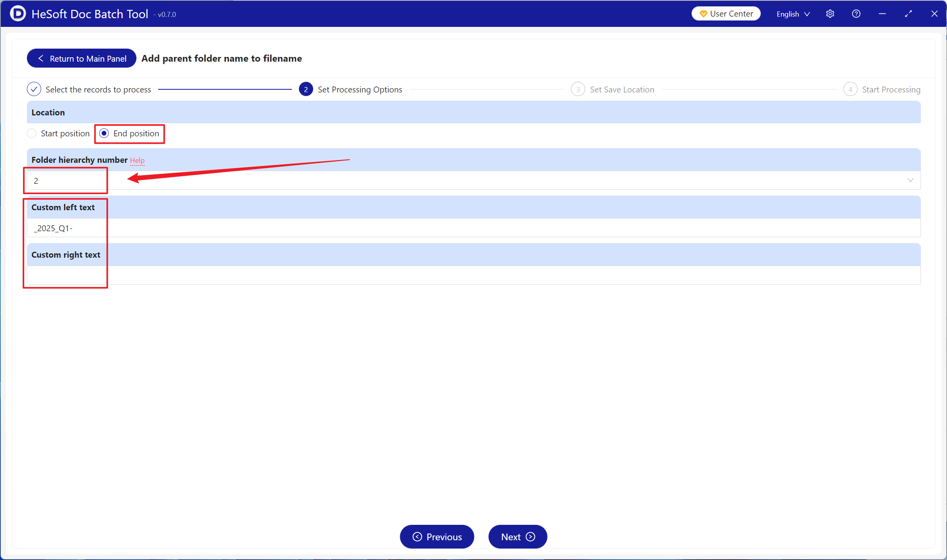
Task: Go to Set Save Location step
Action: pyautogui.click(x=622, y=89)
